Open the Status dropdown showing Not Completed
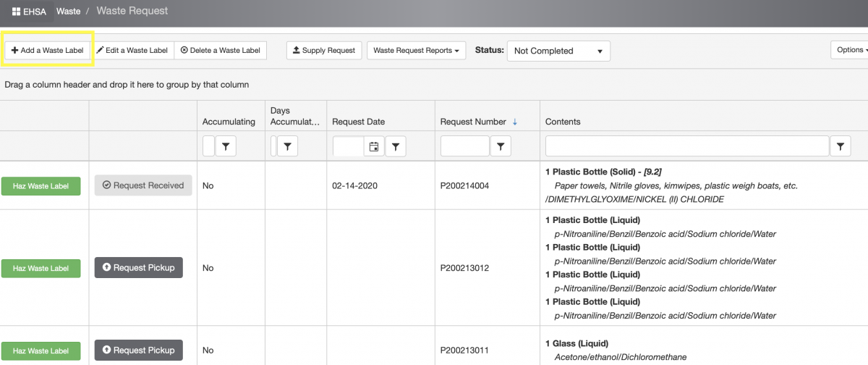This screenshot has width=868, height=365. point(558,51)
